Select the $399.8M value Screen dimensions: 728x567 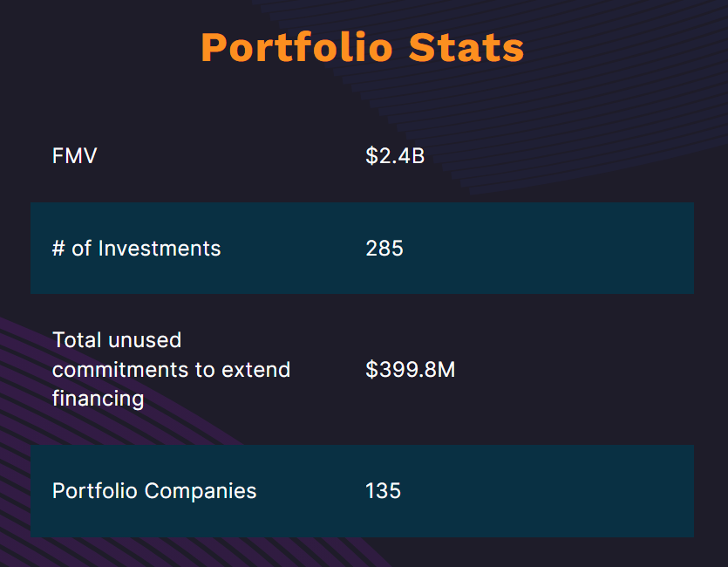(410, 369)
